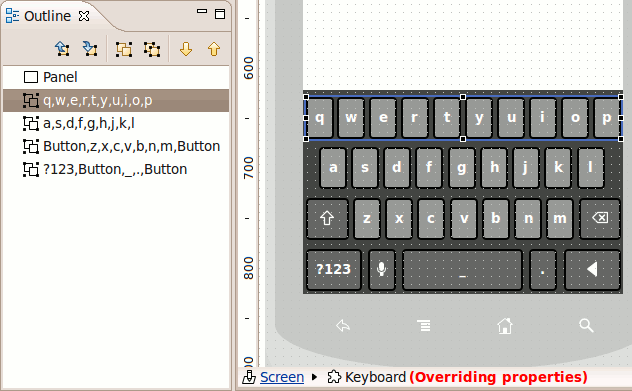Close the Outline view tab
The height and width of the screenshot is (391, 632).
pos(84,16)
